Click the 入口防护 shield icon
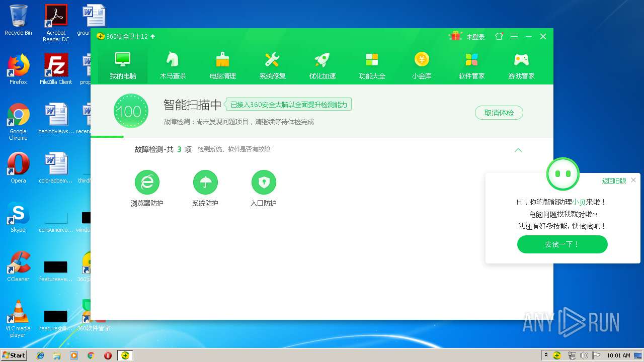 click(264, 182)
